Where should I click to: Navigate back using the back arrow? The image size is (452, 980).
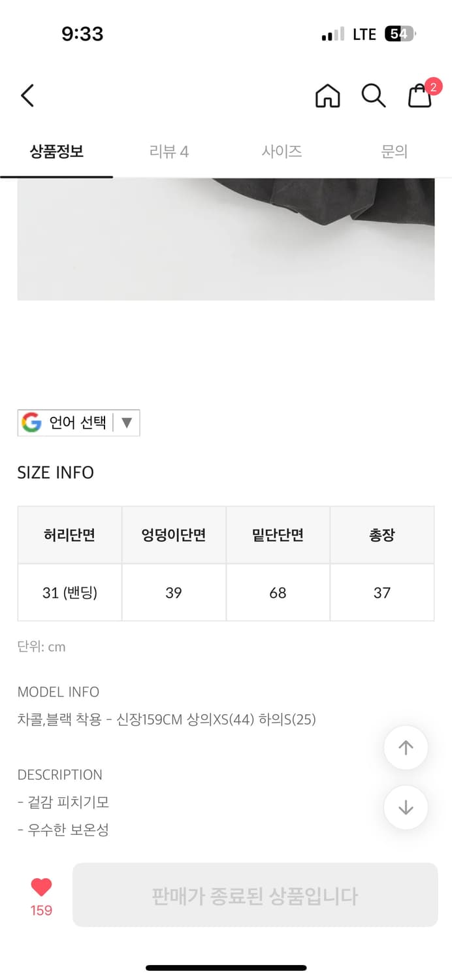point(26,95)
